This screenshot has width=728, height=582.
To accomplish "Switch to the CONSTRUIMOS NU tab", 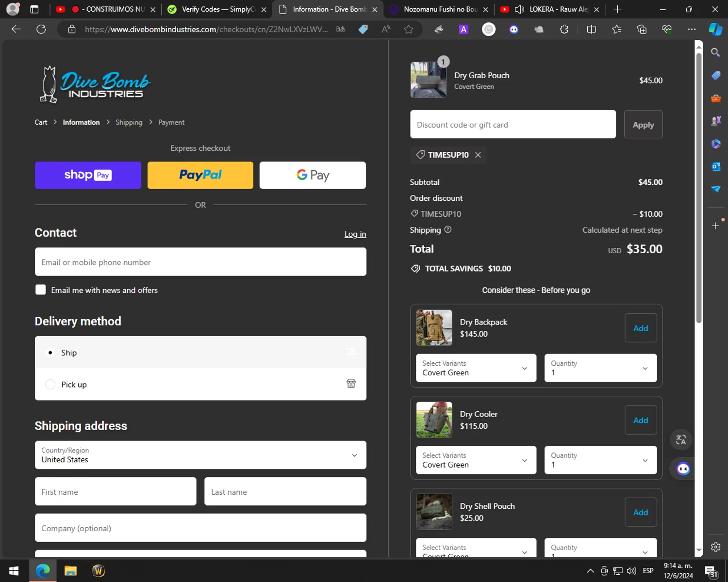I will tap(107, 9).
